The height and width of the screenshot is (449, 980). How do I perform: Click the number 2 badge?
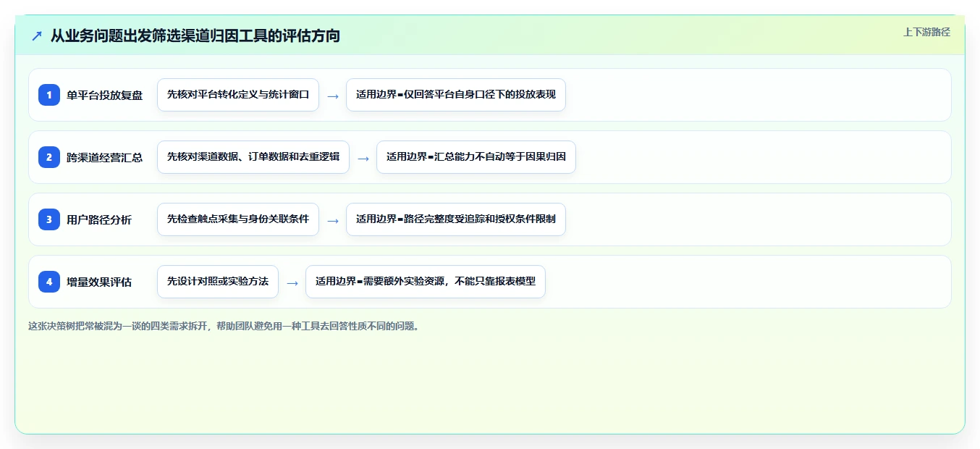coord(49,157)
